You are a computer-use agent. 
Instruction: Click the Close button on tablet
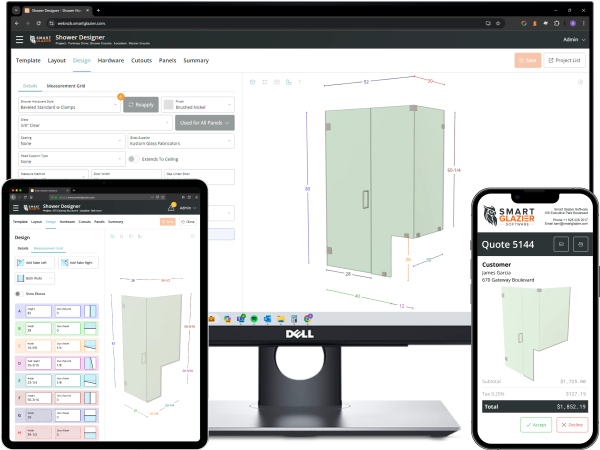188,222
